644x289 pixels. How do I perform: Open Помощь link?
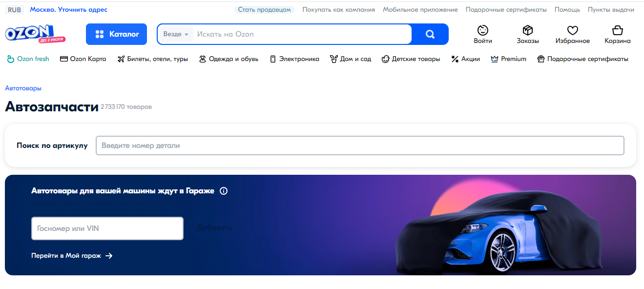tap(567, 9)
